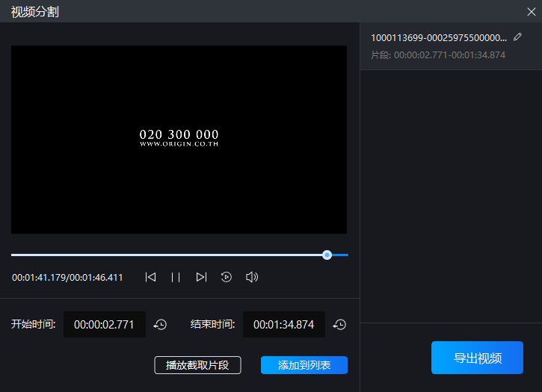The height and width of the screenshot is (392, 542).
Task: Mute the audio via the speaker icon
Action: click(252, 277)
